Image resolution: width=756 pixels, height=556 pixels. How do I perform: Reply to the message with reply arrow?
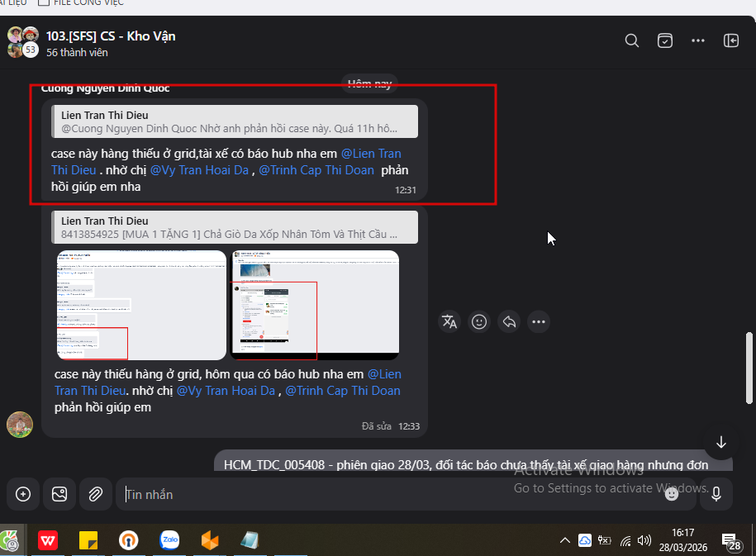[509, 321]
